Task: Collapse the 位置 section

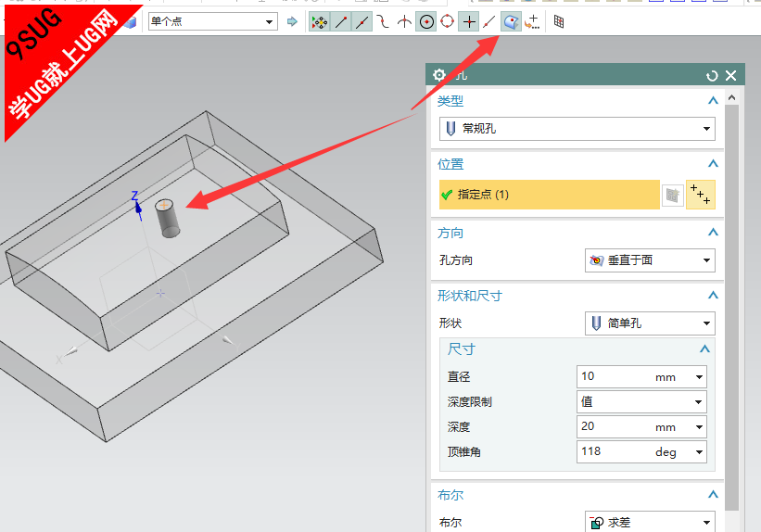Action: (x=713, y=163)
